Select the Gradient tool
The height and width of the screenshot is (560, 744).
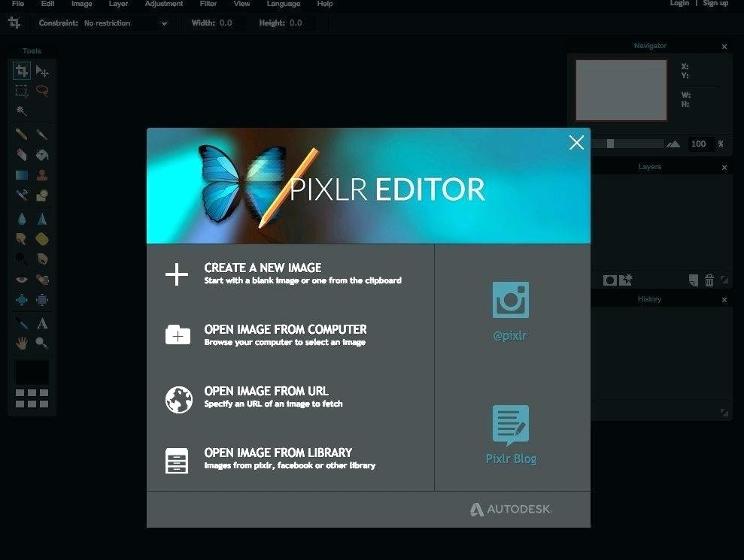(22, 175)
